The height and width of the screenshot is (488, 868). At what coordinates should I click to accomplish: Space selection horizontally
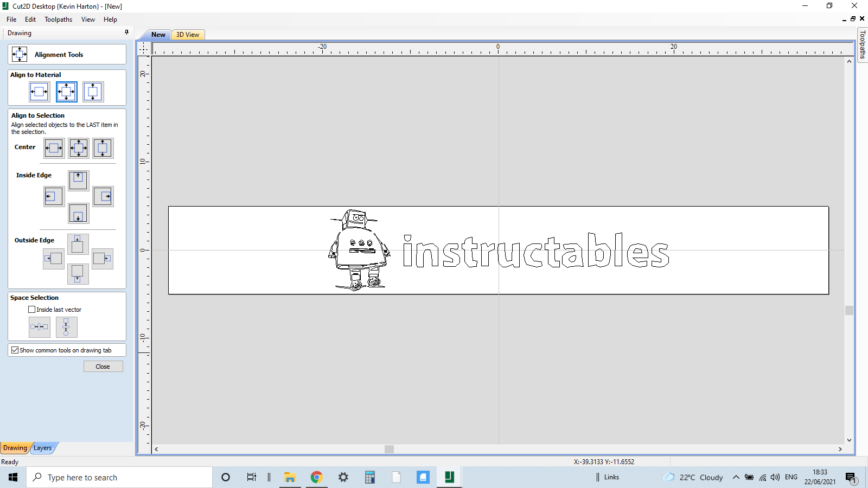(39, 327)
